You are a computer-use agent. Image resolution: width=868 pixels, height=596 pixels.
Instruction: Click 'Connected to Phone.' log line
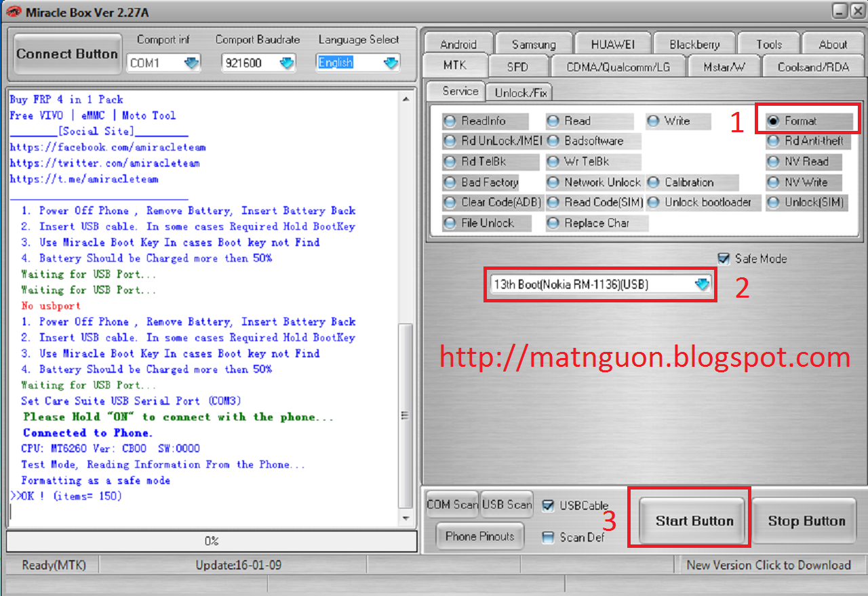pyautogui.click(x=88, y=433)
